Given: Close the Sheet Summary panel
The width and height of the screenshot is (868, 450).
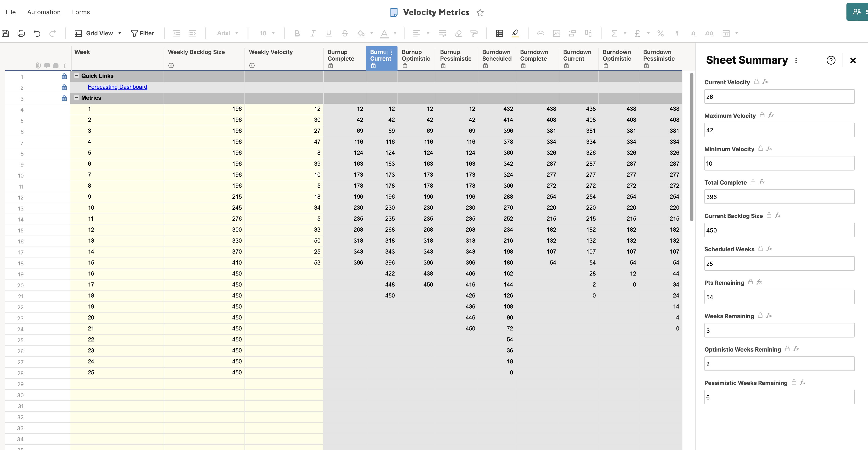Looking at the screenshot, I should tap(853, 60).
